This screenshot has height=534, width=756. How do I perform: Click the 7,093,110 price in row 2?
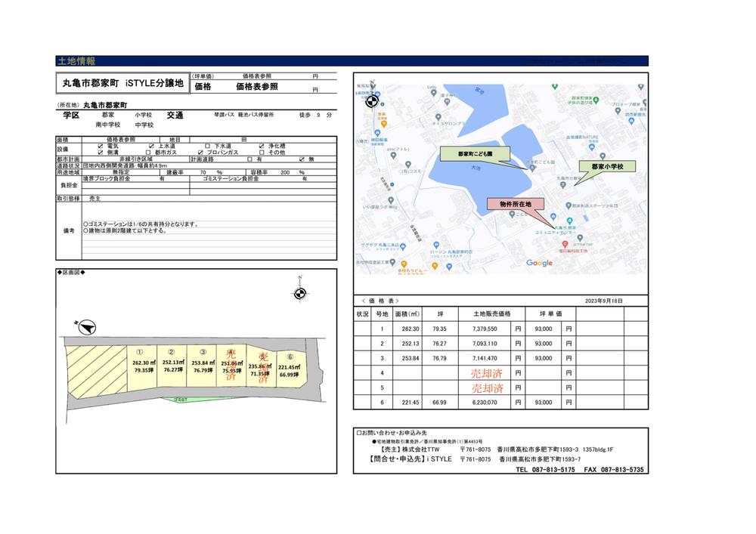(485, 344)
